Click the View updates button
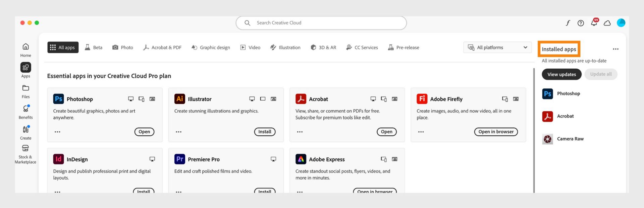 [x=561, y=74]
